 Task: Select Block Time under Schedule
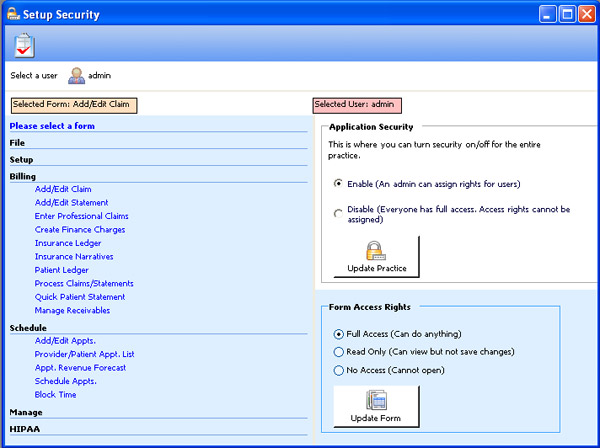click(x=55, y=394)
